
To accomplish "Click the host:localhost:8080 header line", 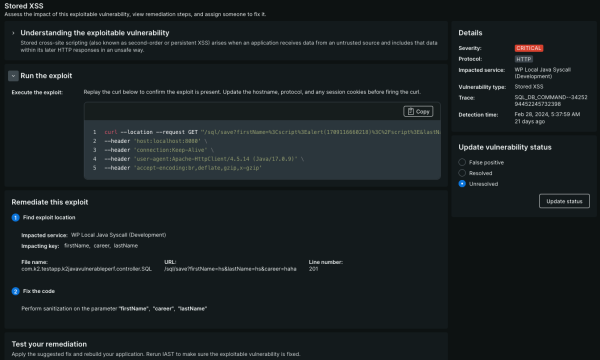I will coord(156,141).
